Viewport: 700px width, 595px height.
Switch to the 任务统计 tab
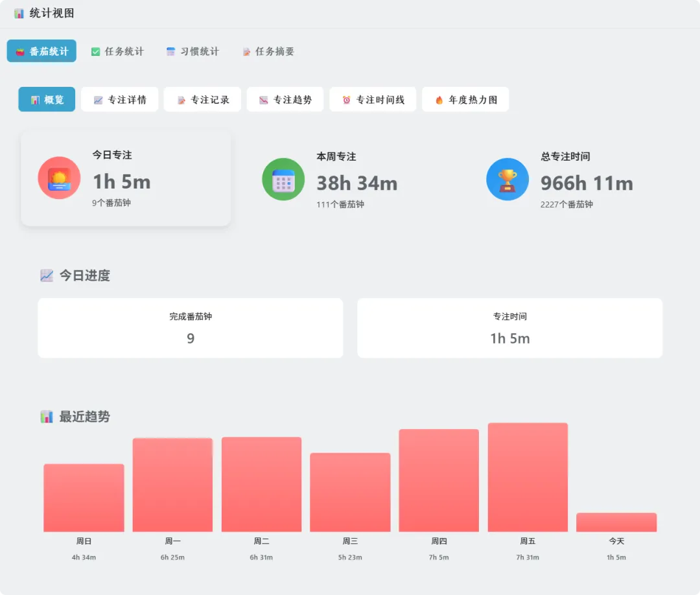click(x=117, y=51)
